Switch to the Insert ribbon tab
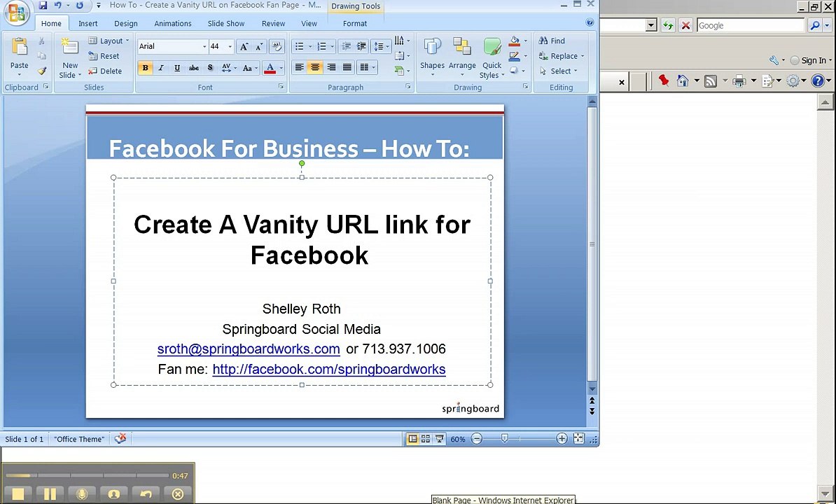 pyautogui.click(x=88, y=23)
